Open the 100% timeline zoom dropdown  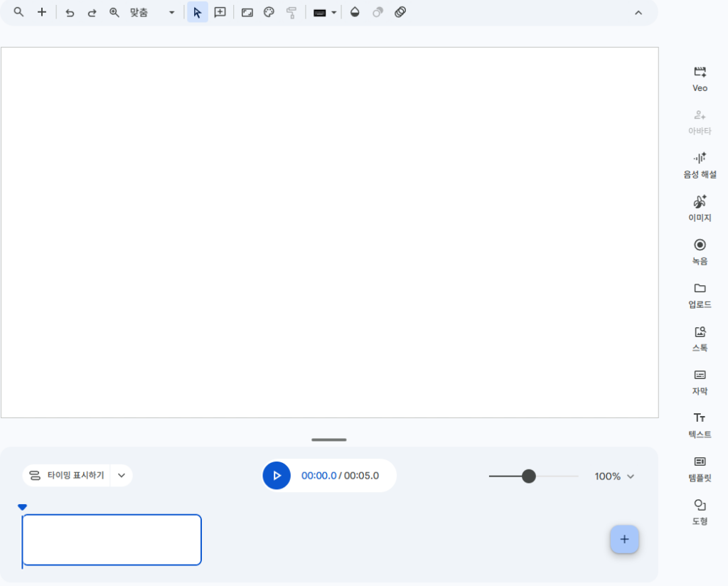(614, 476)
